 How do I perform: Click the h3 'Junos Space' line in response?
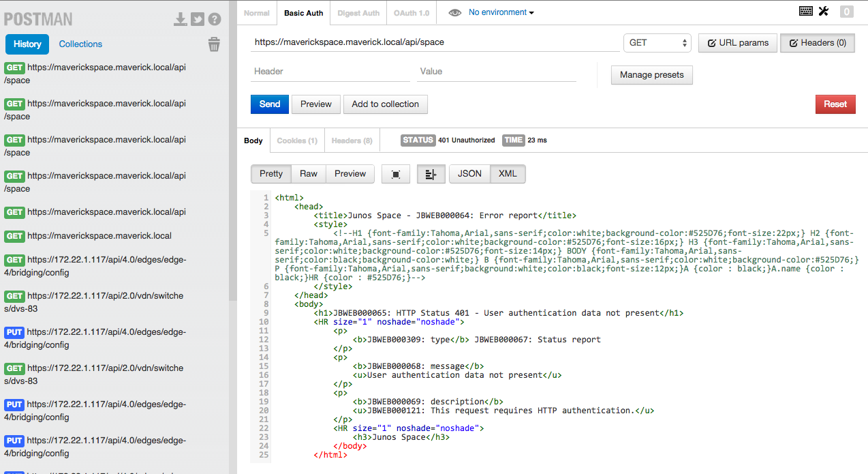(401, 437)
